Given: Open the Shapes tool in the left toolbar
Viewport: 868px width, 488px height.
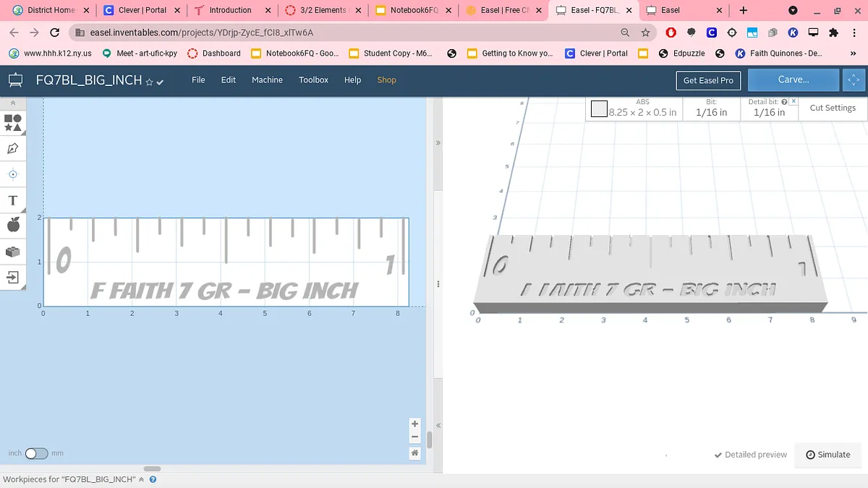Looking at the screenshot, I should pos(12,123).
